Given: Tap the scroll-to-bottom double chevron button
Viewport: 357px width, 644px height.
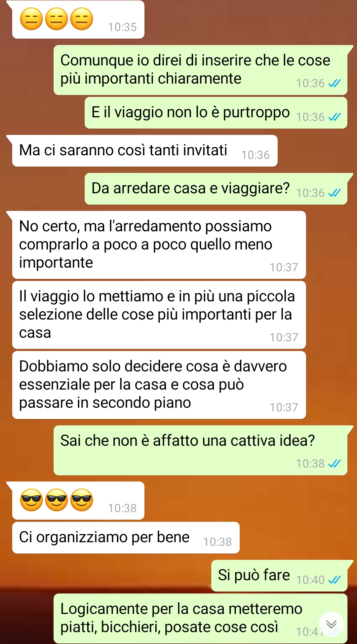Looking at the screenshot, I should tap(331, 624).
